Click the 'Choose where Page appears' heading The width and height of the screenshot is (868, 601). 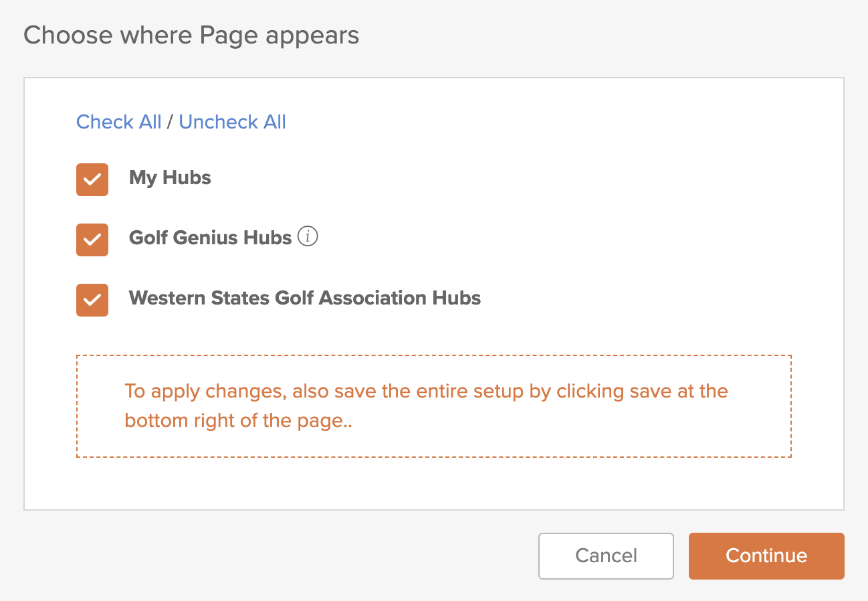point(191,35)
